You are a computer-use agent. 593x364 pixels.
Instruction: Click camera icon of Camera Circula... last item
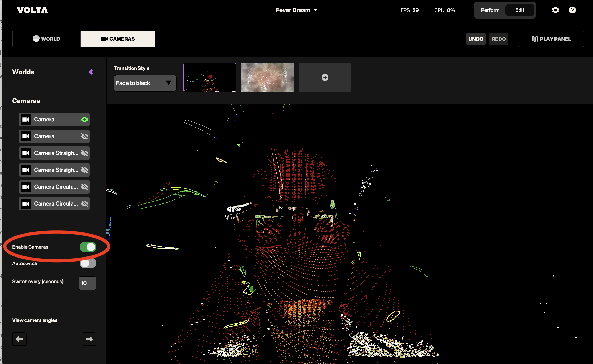[x=25, y=204]
